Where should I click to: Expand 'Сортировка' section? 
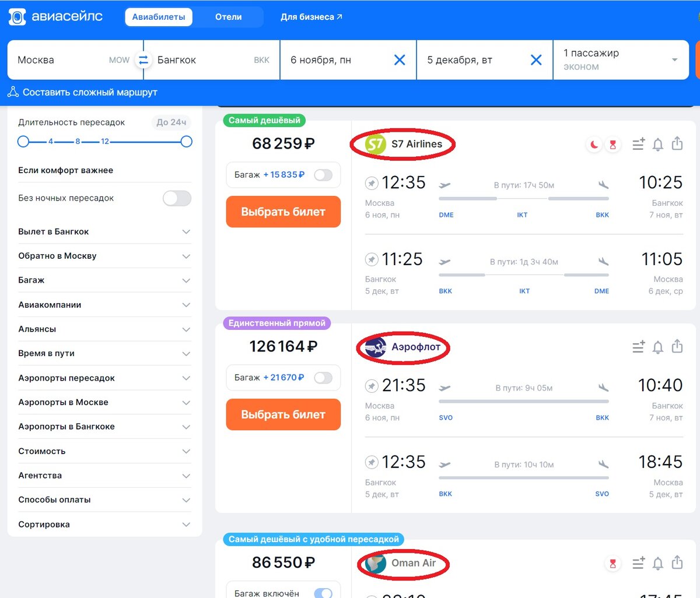[104, 525]
